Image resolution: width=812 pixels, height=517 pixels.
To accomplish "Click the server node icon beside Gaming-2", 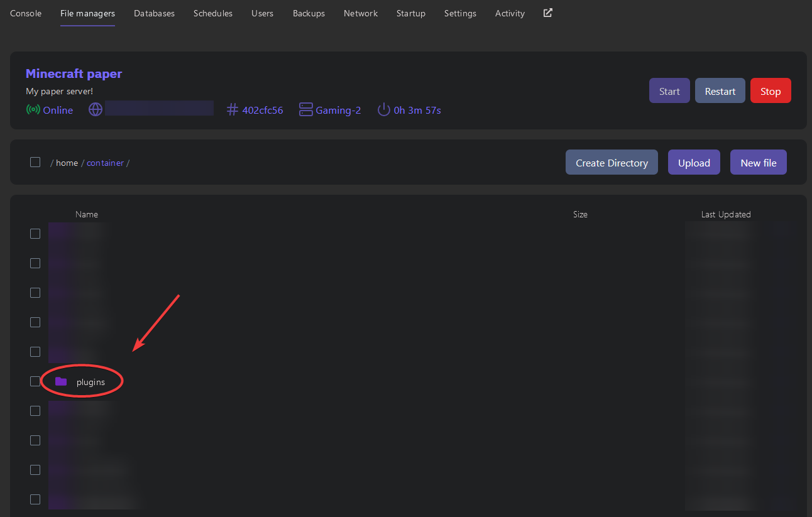I will click(x=306, y=110).
